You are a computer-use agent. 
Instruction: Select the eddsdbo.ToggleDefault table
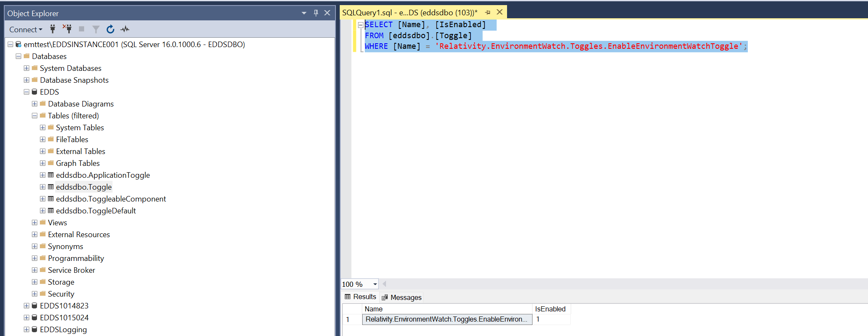tap(96, 211)
